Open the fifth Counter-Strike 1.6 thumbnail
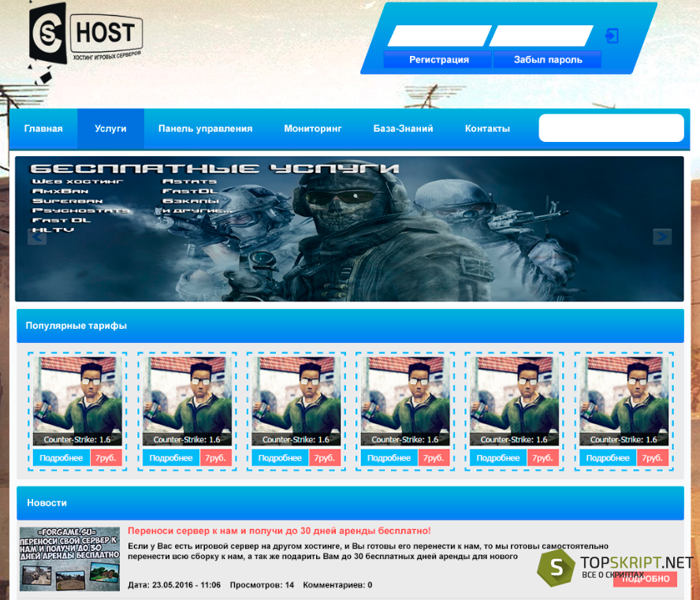The width and height of the screenshot is (700, 600). point(514,401)
